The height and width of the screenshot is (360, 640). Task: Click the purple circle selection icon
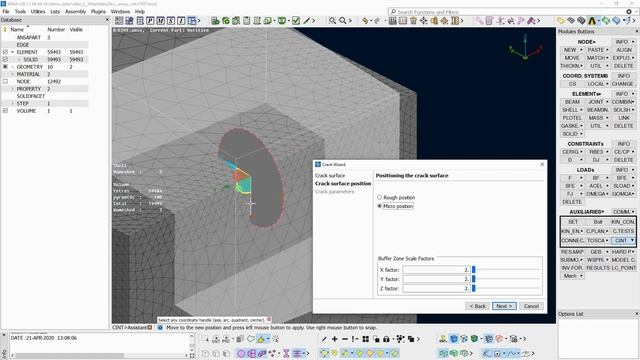click(x=241, y=353)
